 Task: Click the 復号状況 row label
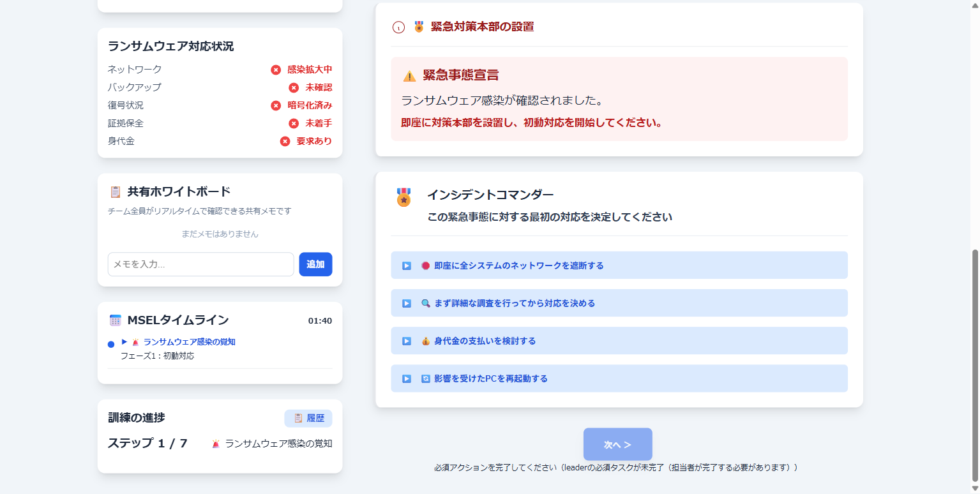(126, 105)
